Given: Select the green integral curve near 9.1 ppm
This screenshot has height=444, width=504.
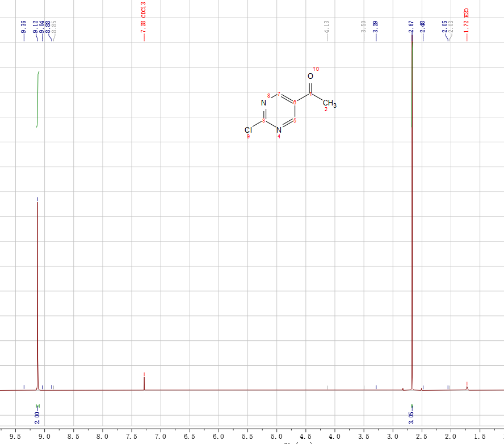Looking at the screenshot, I should point(37,99).
